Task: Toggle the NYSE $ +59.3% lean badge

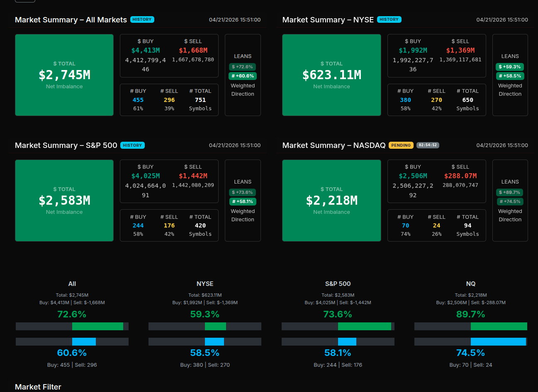Action: (510, 67)
